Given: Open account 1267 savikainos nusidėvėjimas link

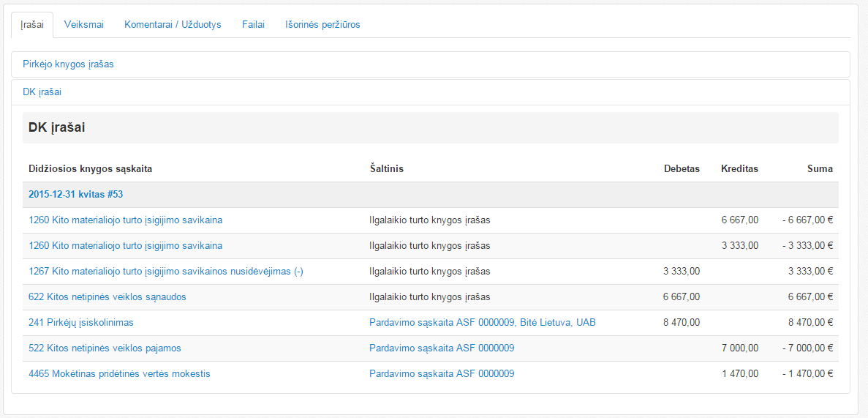Looking at the screenshot, I should click(165, 271).
